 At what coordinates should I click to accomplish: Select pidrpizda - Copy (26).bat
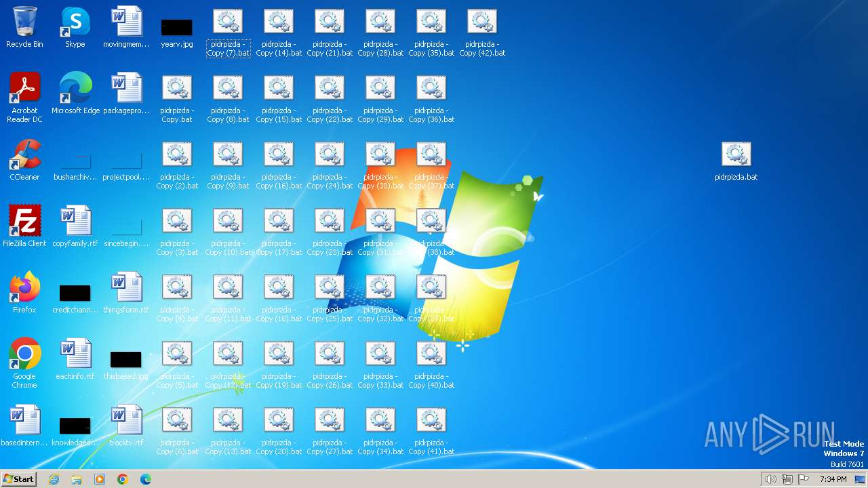tap(330, 363)
